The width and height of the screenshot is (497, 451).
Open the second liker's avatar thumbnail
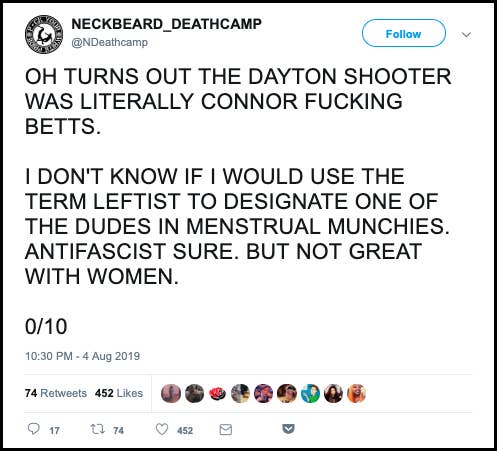click(194, 393)
